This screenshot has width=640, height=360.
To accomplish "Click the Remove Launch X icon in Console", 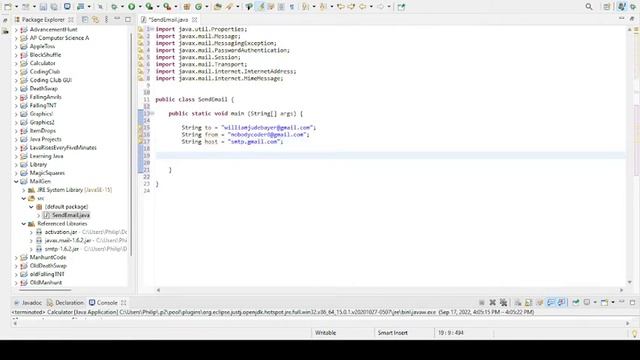I will tap(493, 302).
